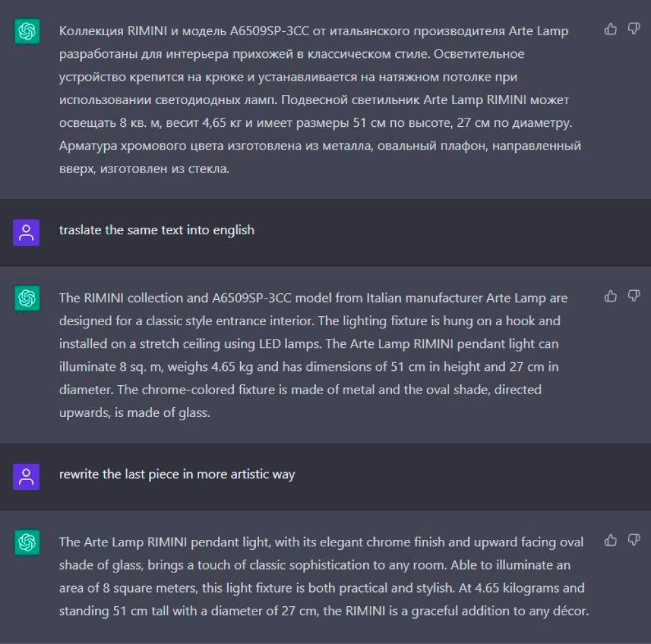Like the English translation response

click(x=611, y=296)
